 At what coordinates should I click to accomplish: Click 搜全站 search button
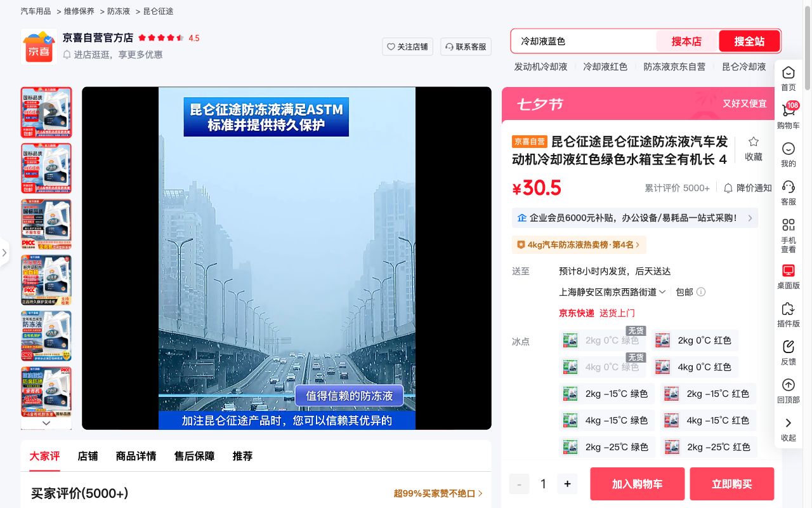pos(749,41)
